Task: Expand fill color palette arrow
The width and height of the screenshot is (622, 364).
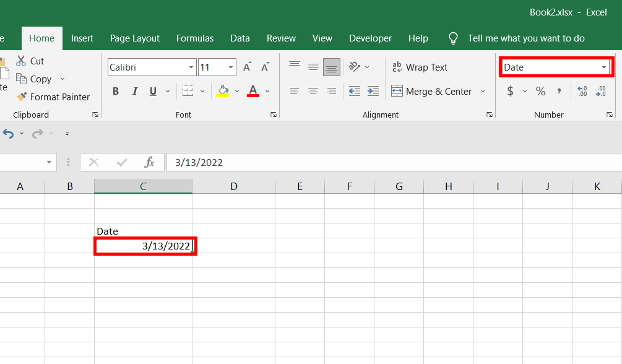Action: click(x=237, y=91)
